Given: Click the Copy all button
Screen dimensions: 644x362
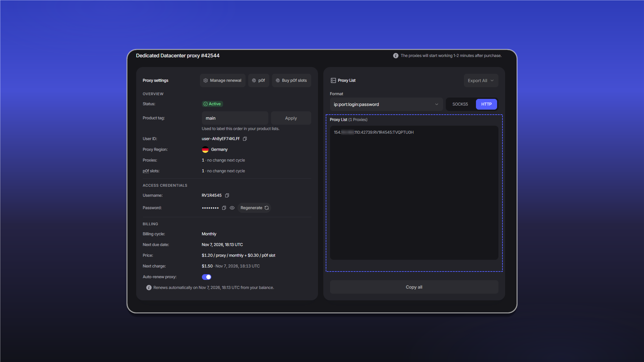Looking at the screenshot, I should tap(414, 287).
